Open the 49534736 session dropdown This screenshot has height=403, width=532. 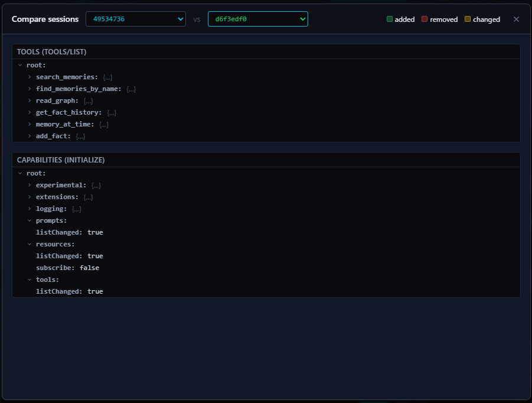point(136,19)
